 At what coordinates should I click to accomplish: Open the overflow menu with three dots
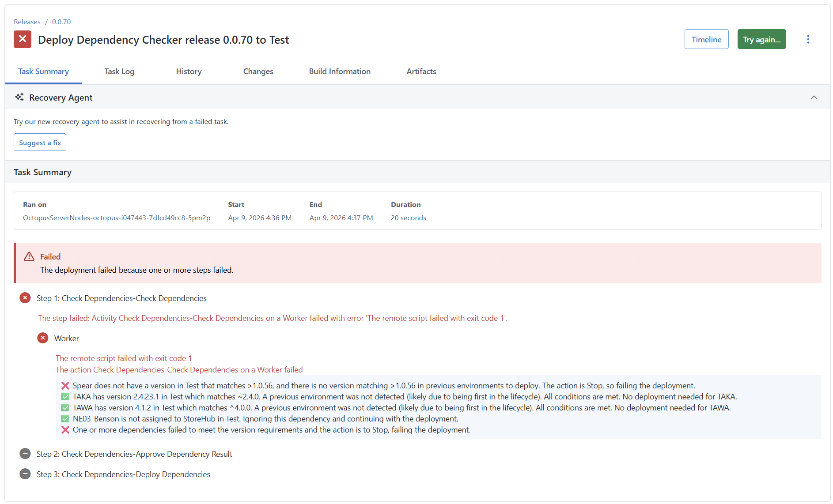[x=808, y=39]
